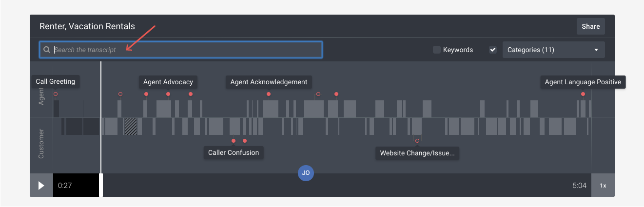644x207 pixels.
Task: Change playback speed with 1x button
Action: coord(603,186)
